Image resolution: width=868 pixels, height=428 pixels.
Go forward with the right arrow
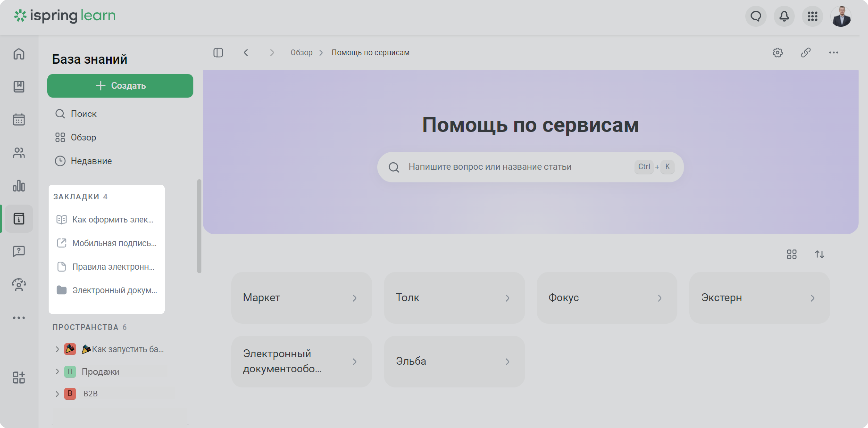[271, 53]
